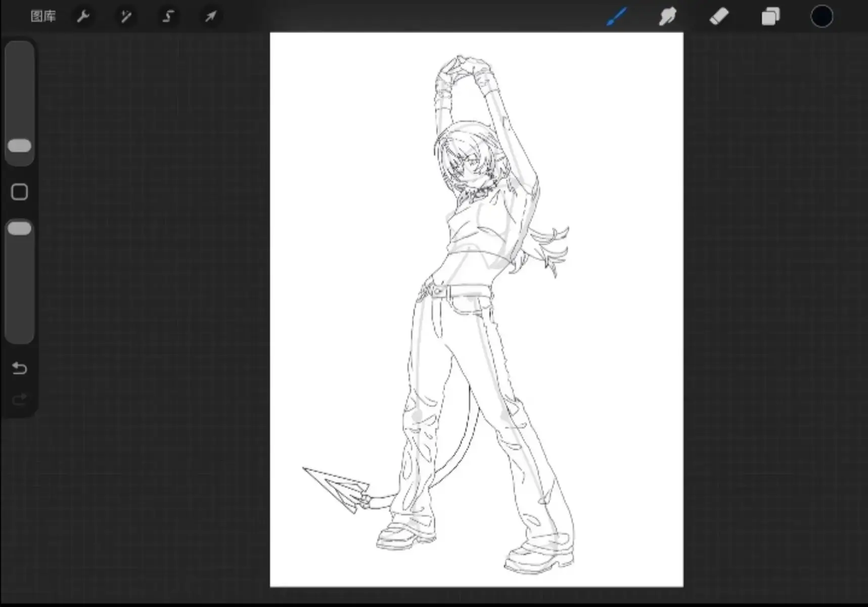868x607 pixels.
Task: Open the Gallery (图库) button
Action: click(x=43, y=16)
